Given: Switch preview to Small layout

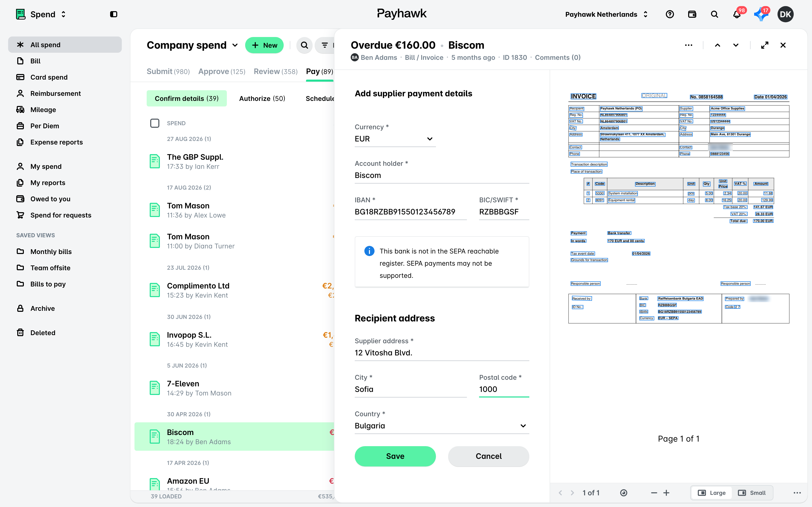Looking at the screenshot, I should [x=752, y=493].
